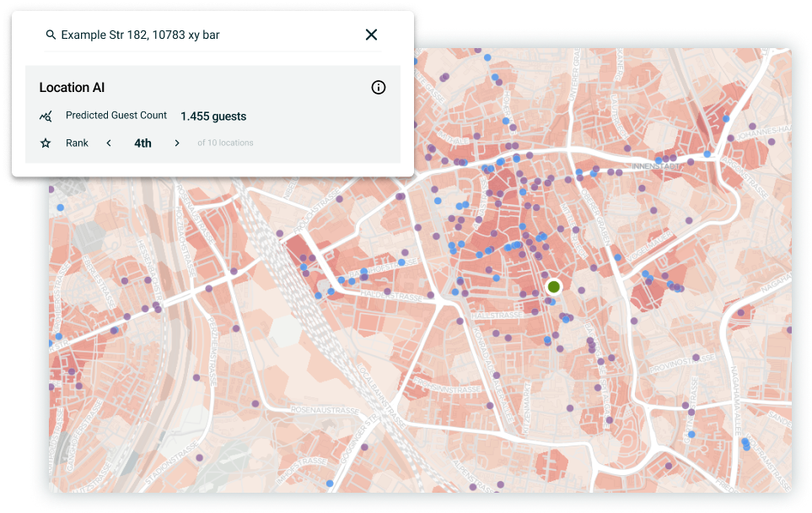812x513 pixels.
Task: Click the HALLSTRASSE street label on map
Action: click(x=497, y=315)
